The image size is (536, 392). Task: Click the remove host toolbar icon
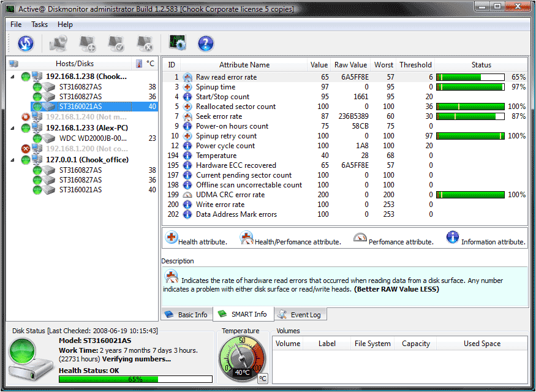[x=145, y=43]
